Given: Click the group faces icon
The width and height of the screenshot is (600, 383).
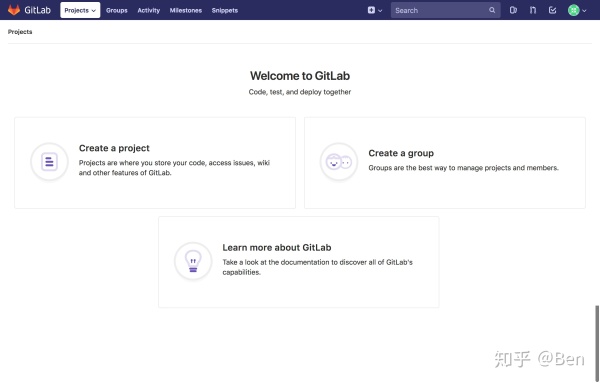Looking at the screenshot, I should [x=339, y=162].
